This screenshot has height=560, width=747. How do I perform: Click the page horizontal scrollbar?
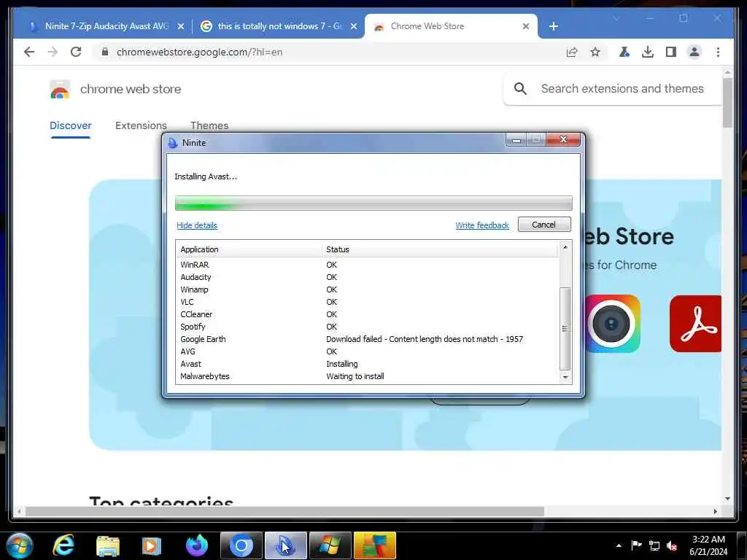point(285,511)
